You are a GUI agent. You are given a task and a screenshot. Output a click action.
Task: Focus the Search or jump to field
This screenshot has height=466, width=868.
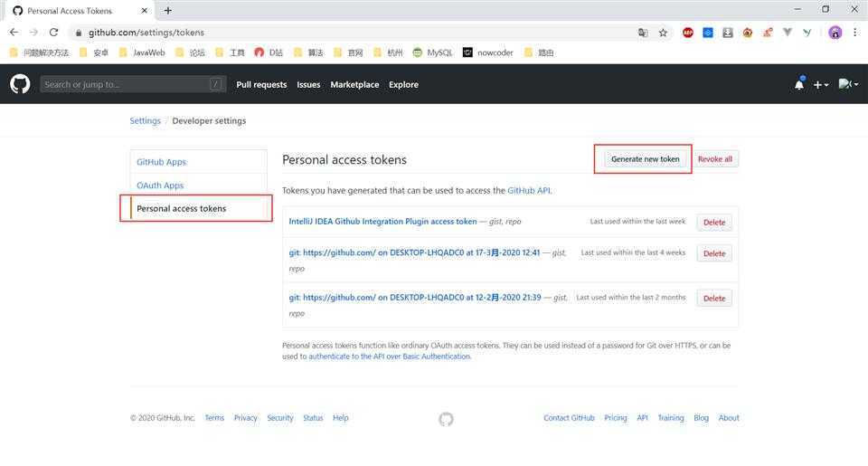133,84
